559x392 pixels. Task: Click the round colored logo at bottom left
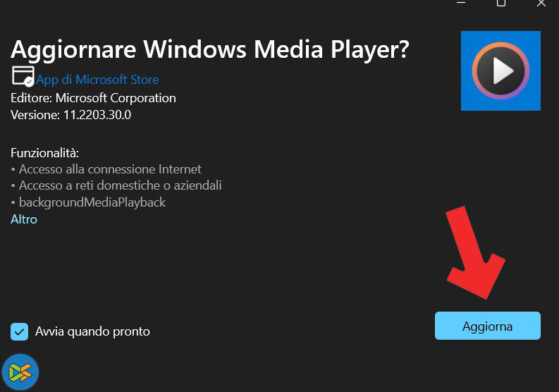[x=20, y=372]
